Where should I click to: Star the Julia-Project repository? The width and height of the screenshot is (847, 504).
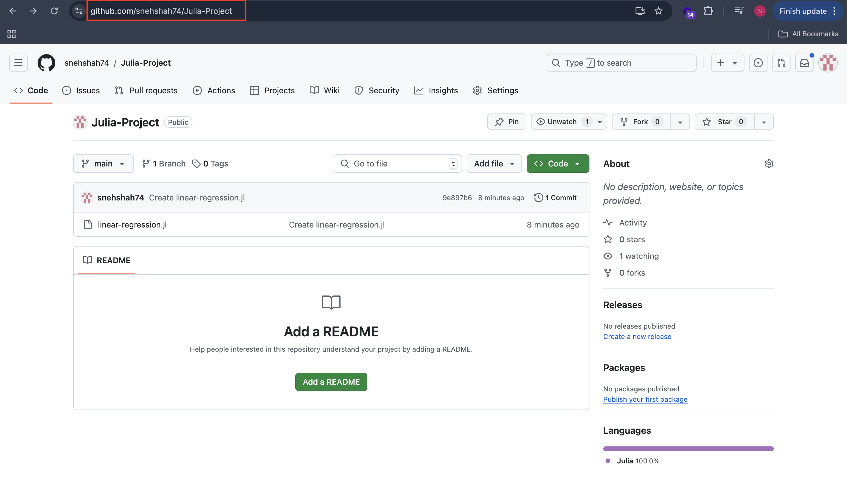724,122
